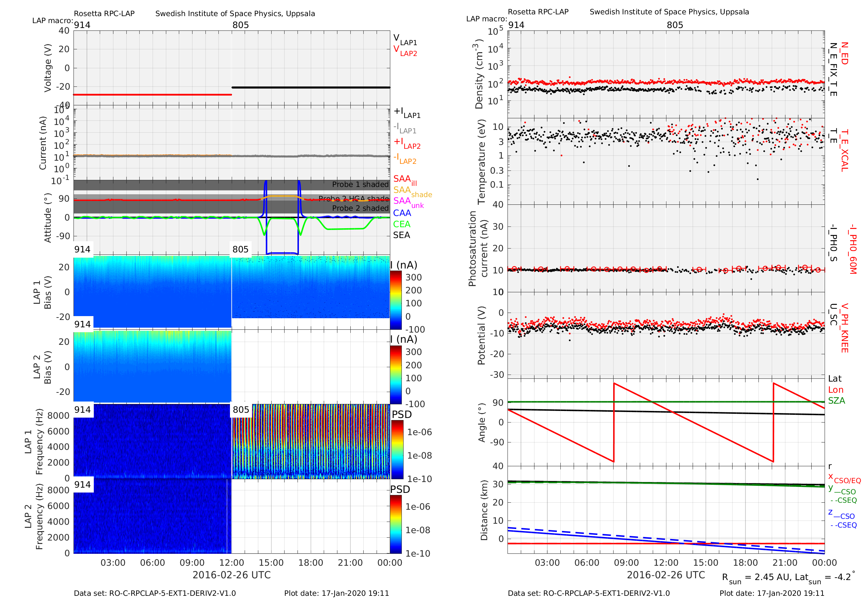Click the black T_E legend label
Image resolution: width=868 pixels, height=614 pixels.
pyautogui.click(x=833, y=136)
